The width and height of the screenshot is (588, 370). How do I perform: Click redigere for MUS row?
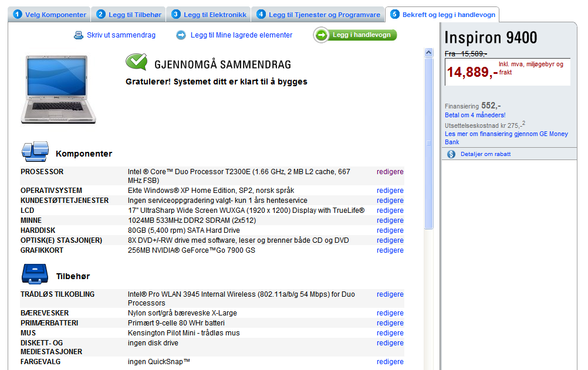(x=390, y=333)
